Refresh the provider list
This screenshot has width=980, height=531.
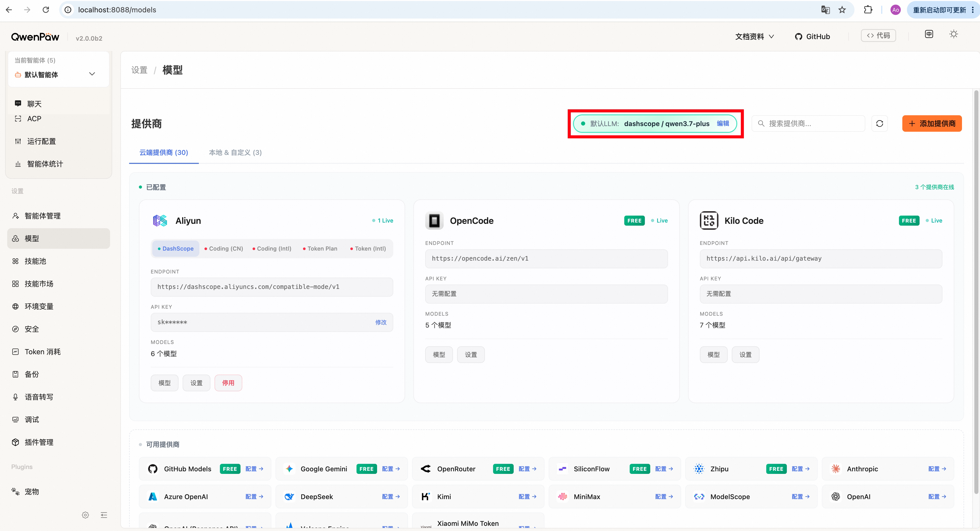pos(880,124)
